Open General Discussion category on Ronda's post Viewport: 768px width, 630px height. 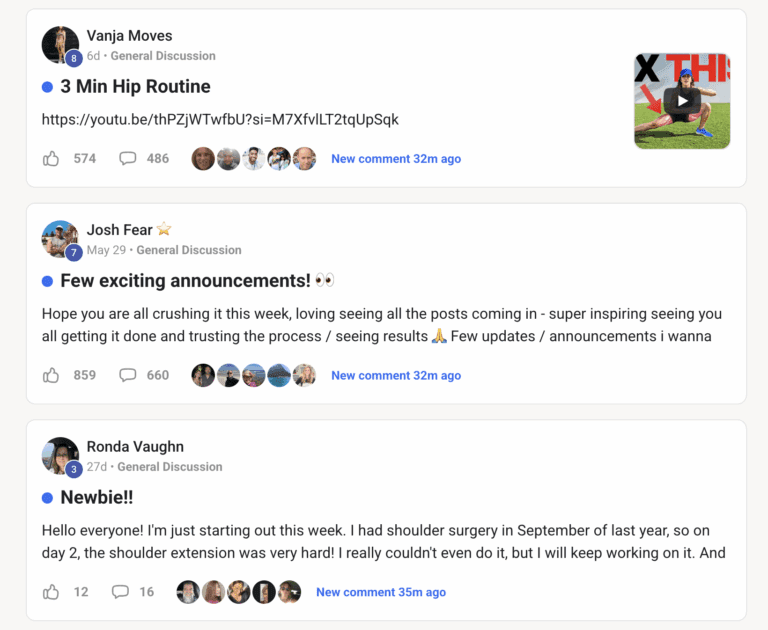click(x=170, y=467)
